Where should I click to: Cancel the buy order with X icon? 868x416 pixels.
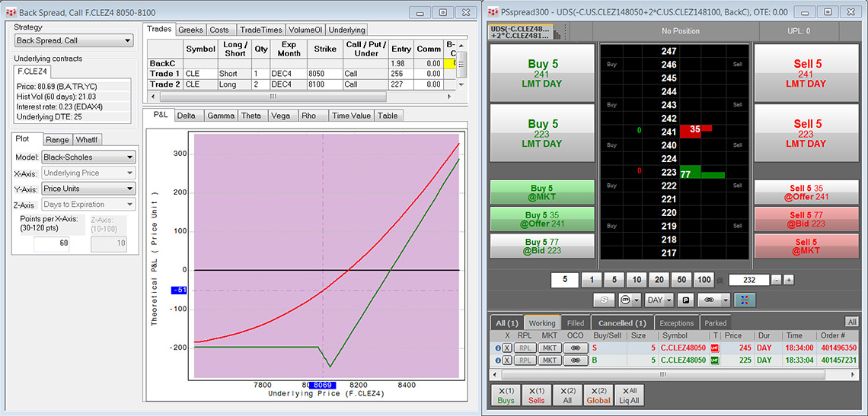coord(507,360)
